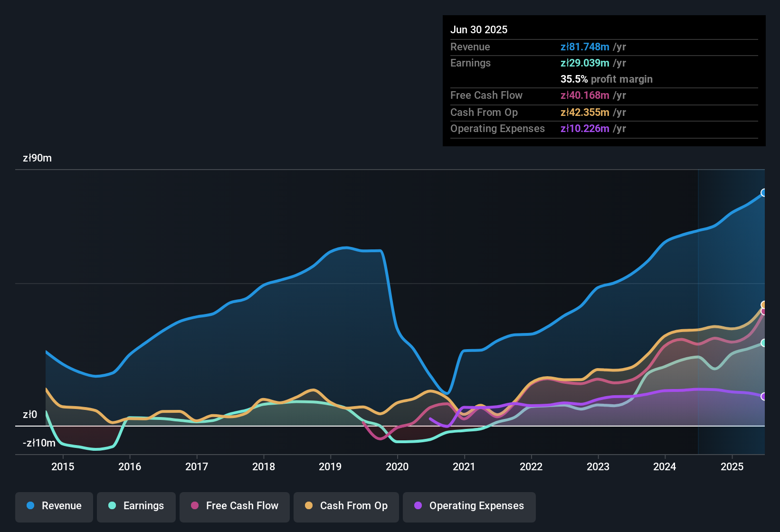Toggle the Earnings series visibility
The width and height of the screenshot is (780, 532).
point(136,506)
